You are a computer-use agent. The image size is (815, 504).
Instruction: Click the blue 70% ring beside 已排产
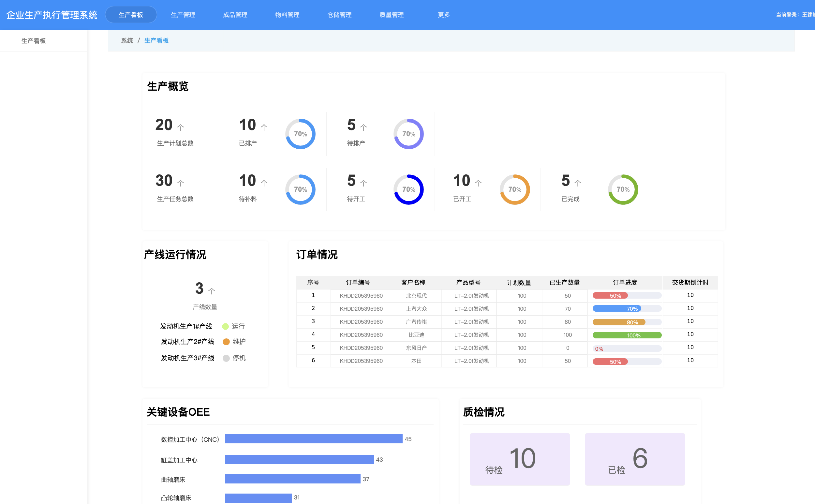(300, 134)
